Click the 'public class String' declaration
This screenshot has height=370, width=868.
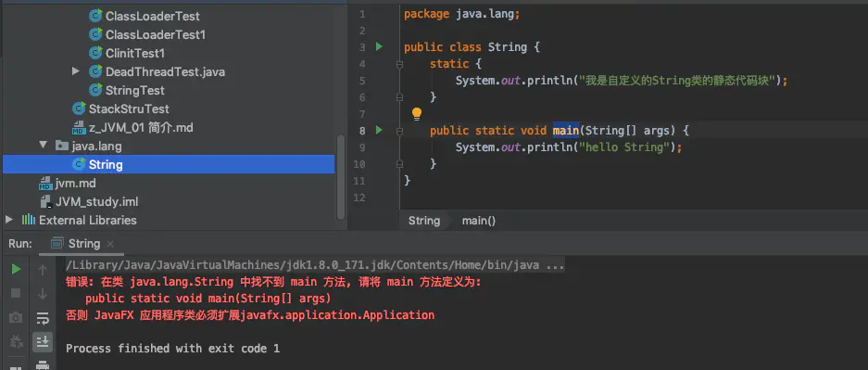click(x=472, y=47)
